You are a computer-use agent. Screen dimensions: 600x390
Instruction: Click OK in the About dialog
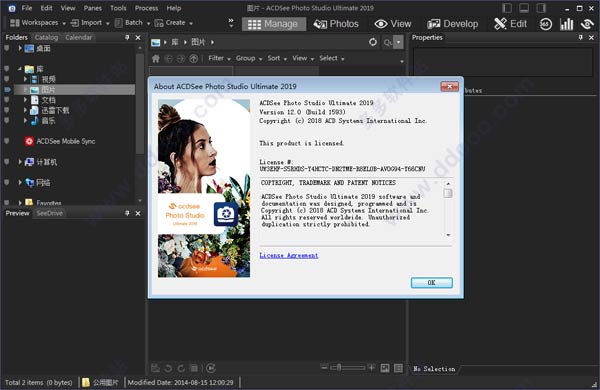pyautogui.click(x=432, y=282)
